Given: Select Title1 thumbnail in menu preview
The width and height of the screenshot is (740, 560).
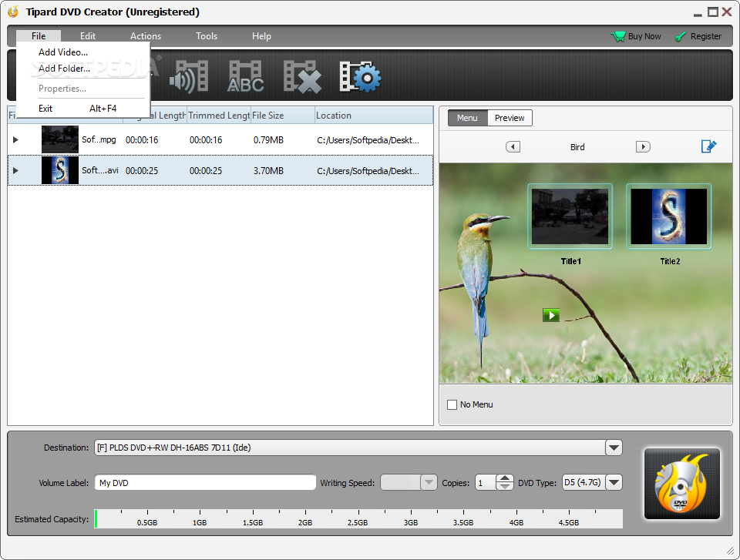Looking at the screenshot, I should [x=570, y=216].
